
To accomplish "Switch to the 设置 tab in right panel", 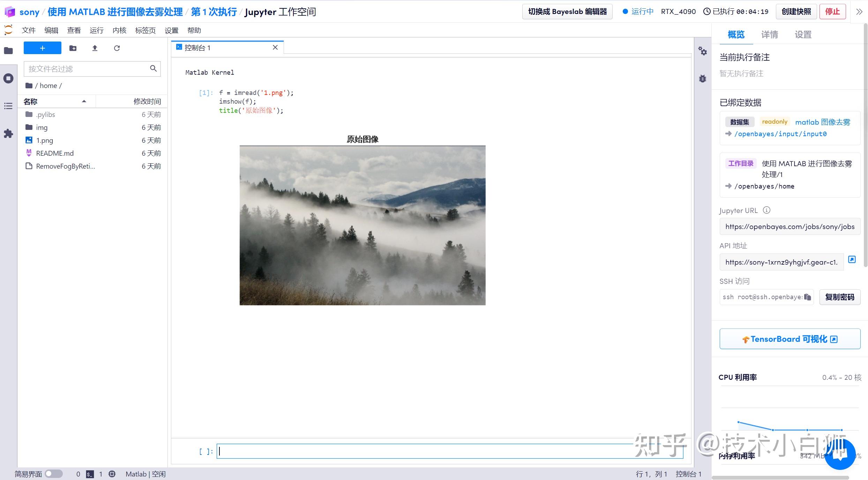I will pyautogui.click(x=803, y=35).
